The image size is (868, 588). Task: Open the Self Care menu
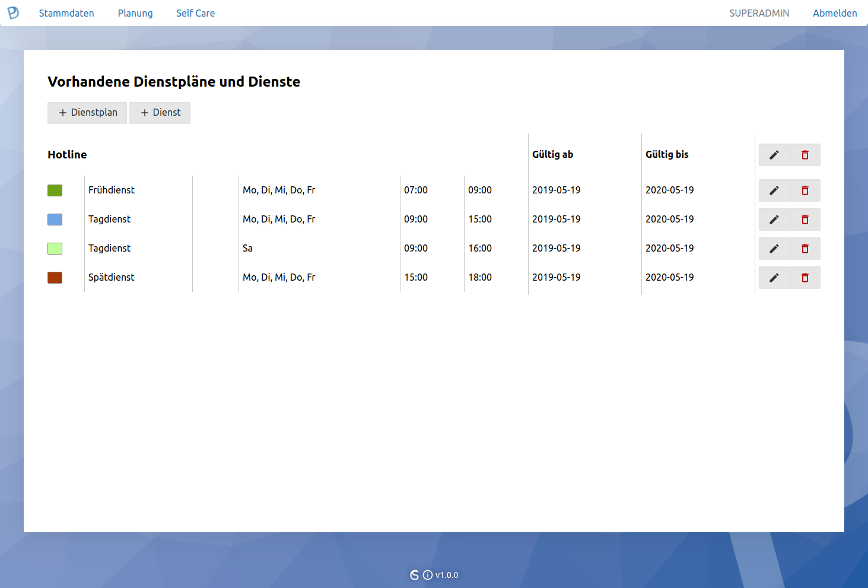point(195,13)
